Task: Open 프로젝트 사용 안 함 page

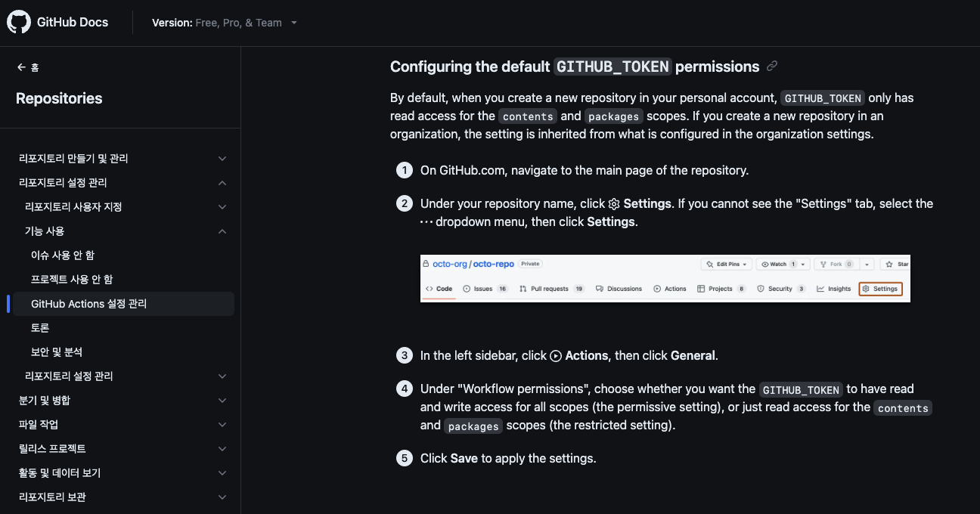Action: tap(72, 280)
